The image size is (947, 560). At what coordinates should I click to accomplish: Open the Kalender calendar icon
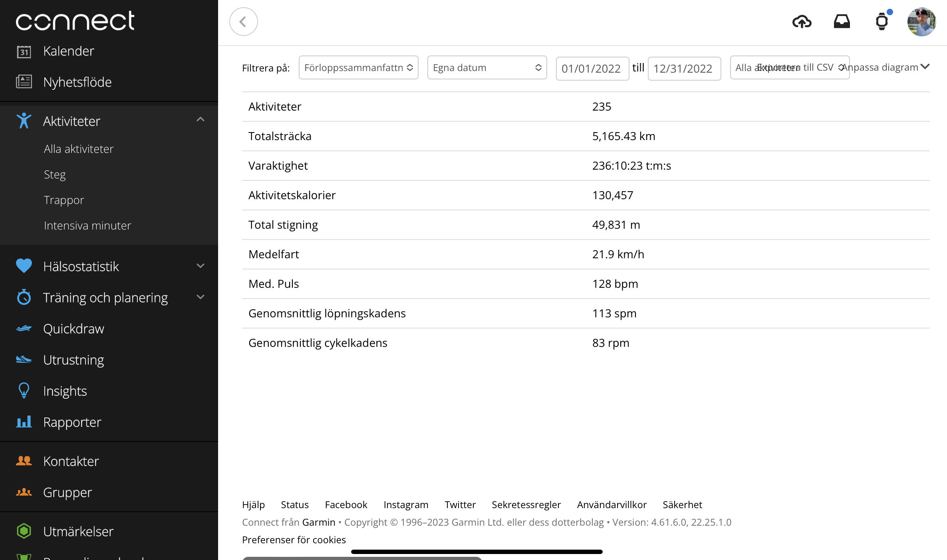point(24,51)
